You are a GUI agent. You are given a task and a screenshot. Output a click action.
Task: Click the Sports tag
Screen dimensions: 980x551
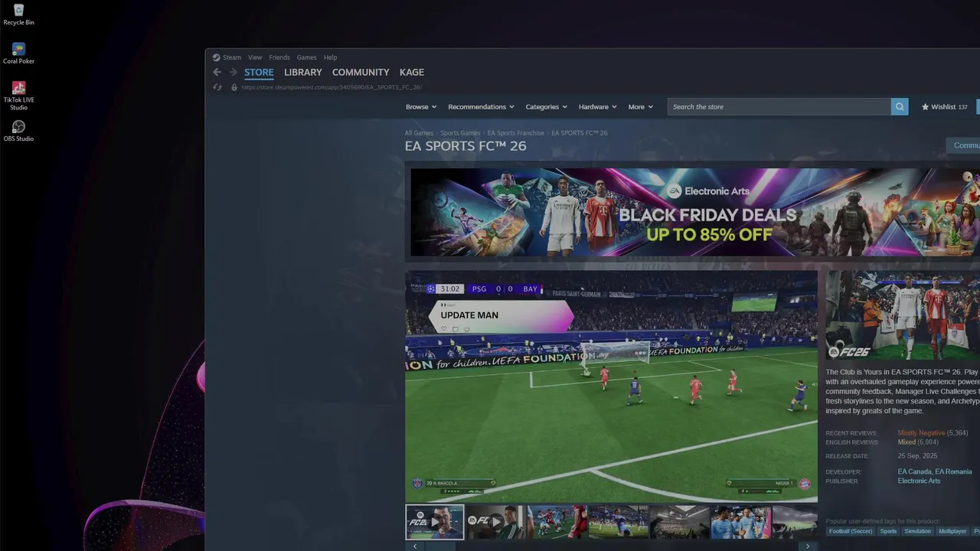(888, 531)
